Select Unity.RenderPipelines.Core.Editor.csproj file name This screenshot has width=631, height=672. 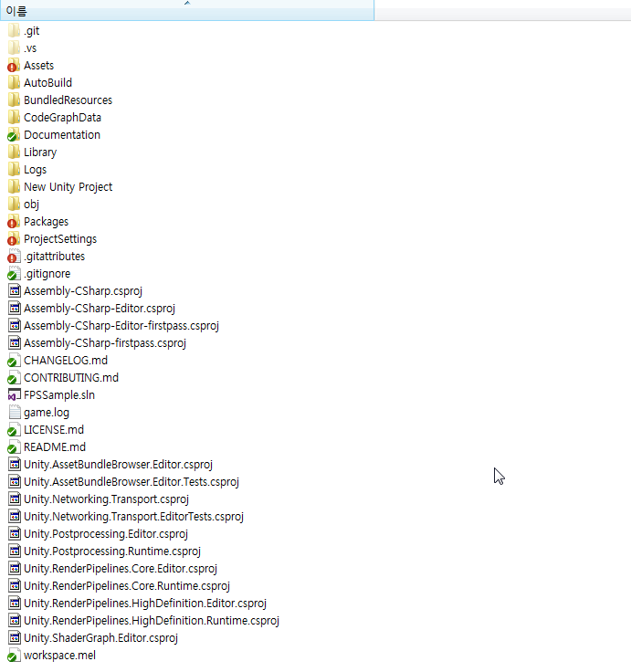click(121, 569)
